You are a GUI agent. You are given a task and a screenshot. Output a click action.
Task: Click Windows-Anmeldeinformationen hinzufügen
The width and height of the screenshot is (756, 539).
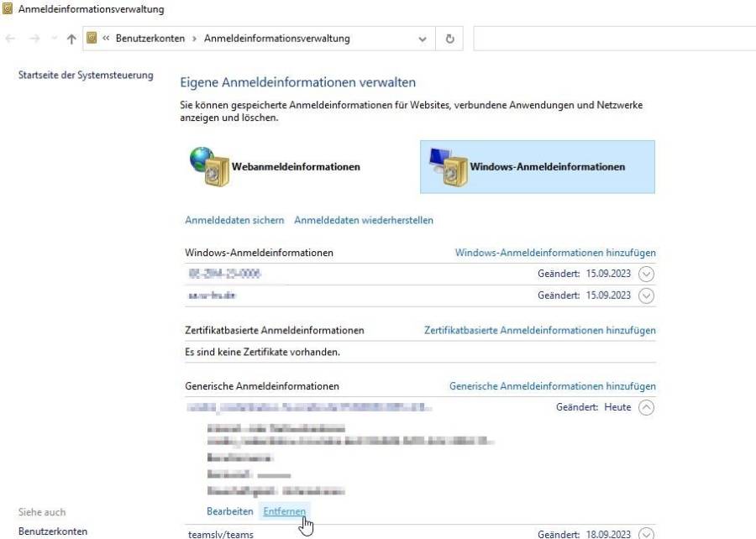[555, 253]
